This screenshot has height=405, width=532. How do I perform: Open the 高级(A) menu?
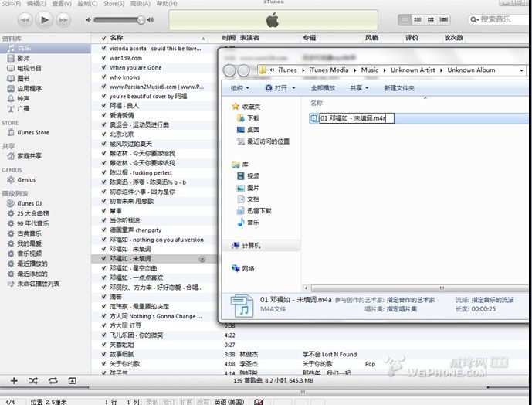[x=140, y=3]
